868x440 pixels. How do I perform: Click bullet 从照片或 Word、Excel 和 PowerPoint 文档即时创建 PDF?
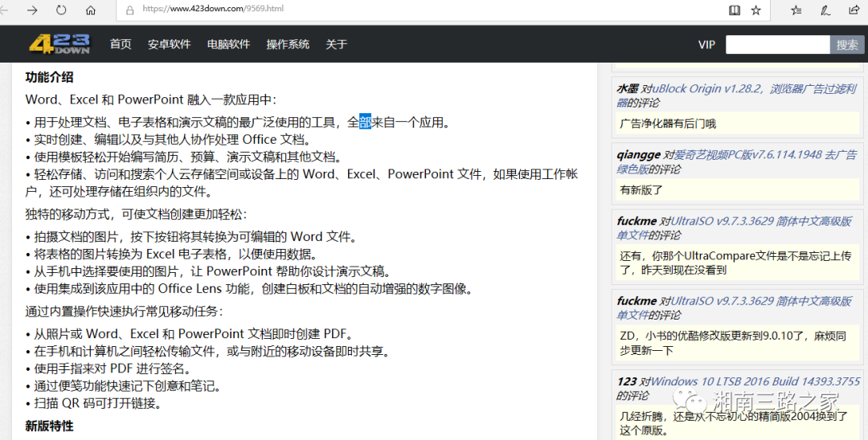(190, 334)
